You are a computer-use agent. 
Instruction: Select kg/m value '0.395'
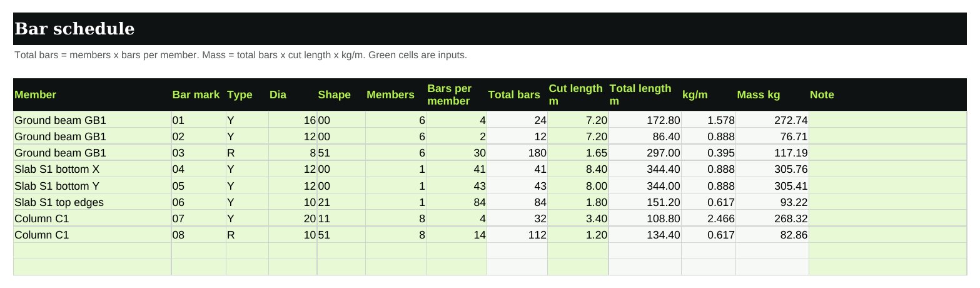pyautogui.click(x=709, y=153)
